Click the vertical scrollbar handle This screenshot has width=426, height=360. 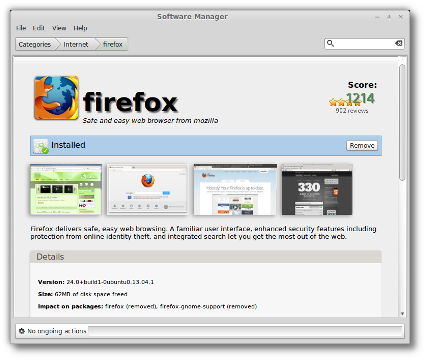tap(402, 123)
